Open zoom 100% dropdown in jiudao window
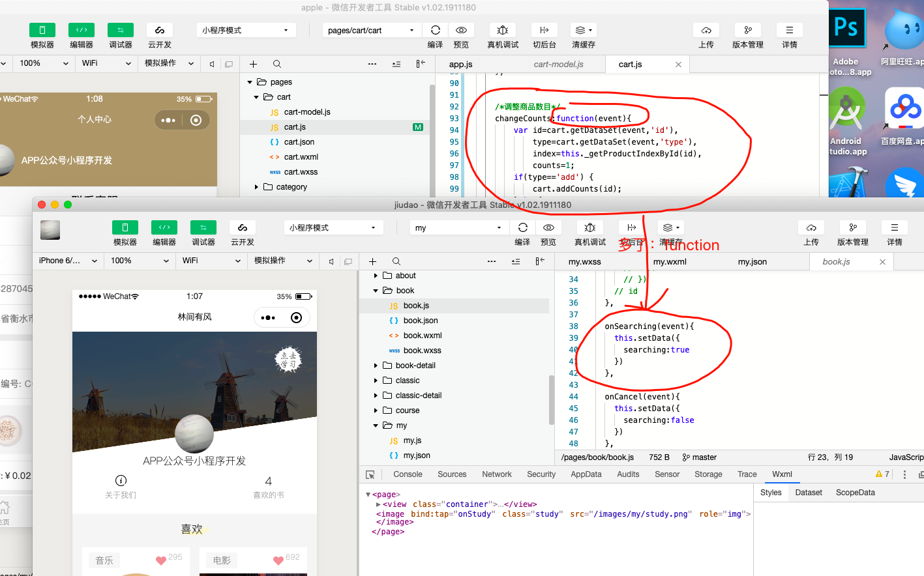The image size is (924, 576). [x=140, y=261]
